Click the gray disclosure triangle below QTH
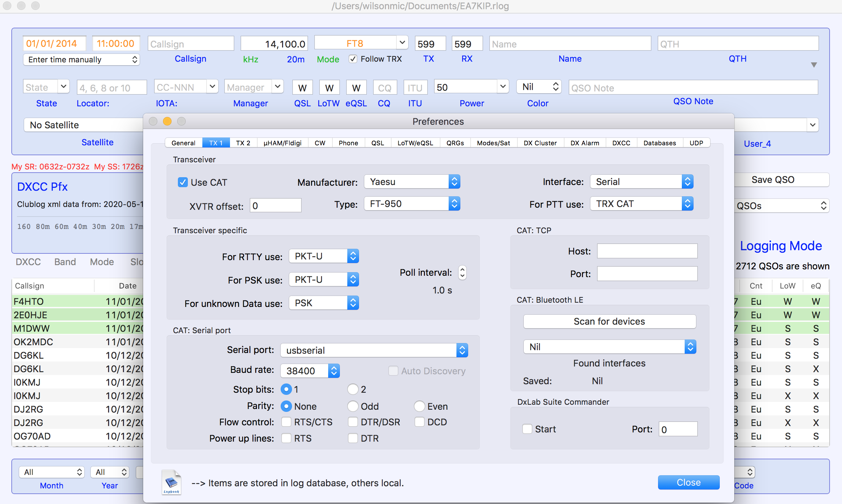Image resolution: width=842 pixels, height=504 pixels. 814,65
